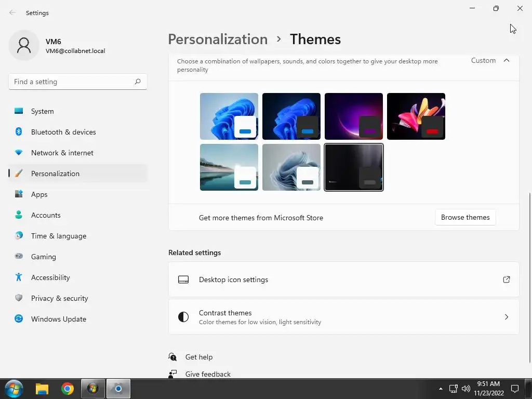
Task: Open Time & language clock icon
Action: click(x=19, y=235)
